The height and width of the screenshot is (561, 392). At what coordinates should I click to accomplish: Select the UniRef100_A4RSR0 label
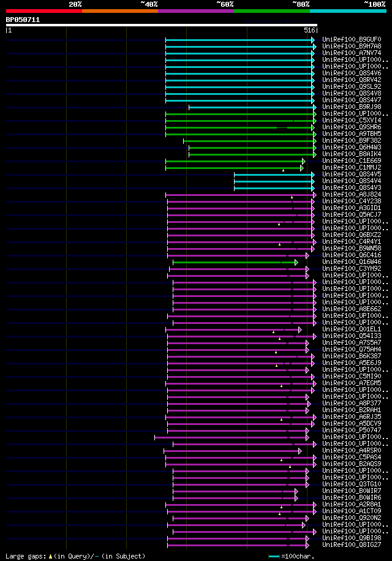(x=352, y=450)
